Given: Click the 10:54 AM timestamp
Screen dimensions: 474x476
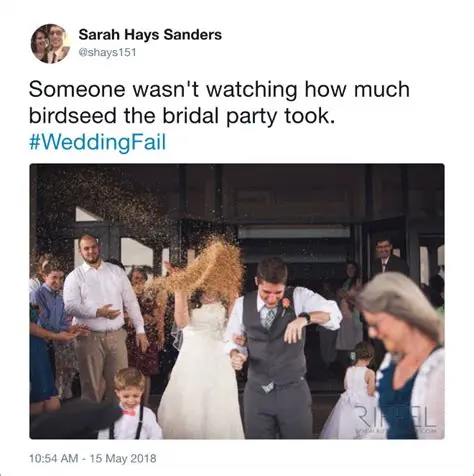Looking at the screenshot, I should coord(54,458).
